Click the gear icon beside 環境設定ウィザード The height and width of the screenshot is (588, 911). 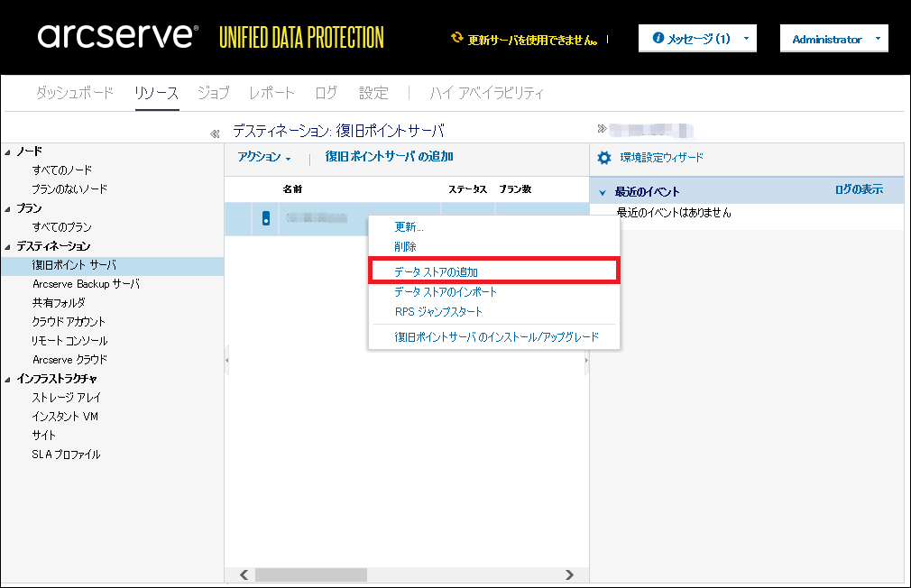point(604,158)
